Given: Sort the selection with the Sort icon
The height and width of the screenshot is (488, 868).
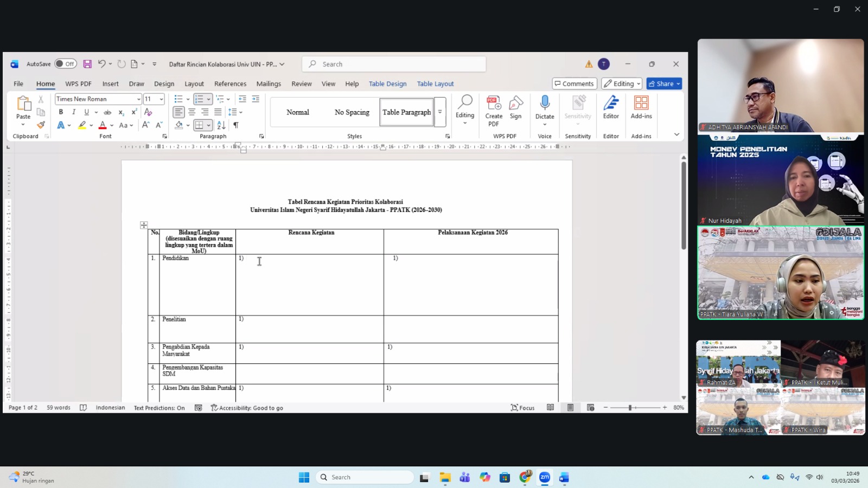Looking at the screenshot, I should (221, 125).
